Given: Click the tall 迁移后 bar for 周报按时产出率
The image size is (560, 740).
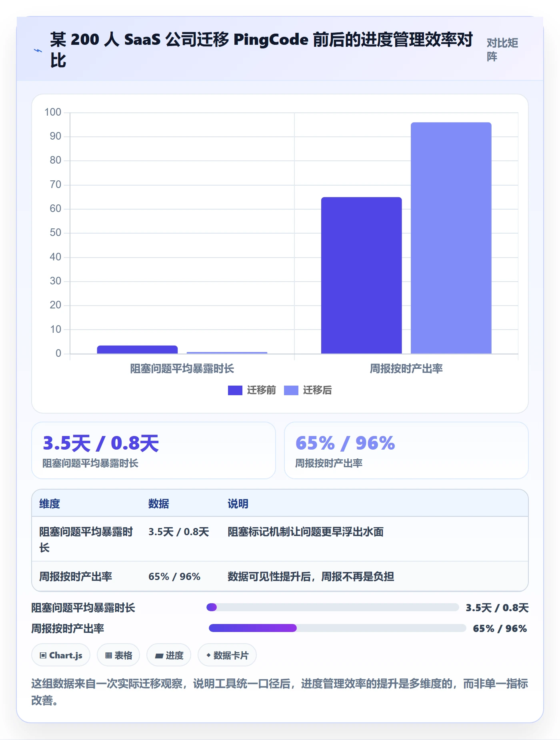Looking at the screenshot, I should coord(451,238).
